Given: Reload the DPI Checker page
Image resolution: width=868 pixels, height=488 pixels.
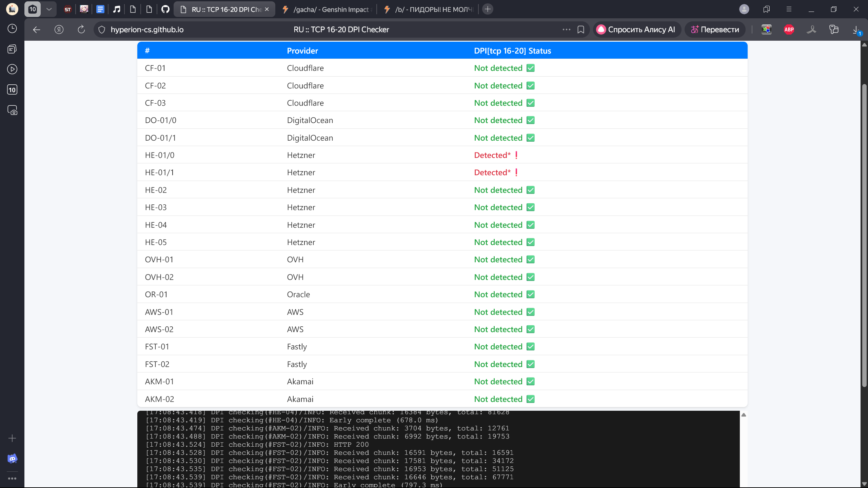Looking at the screenshot, I should pyautogui.click(x=81, y=30).
